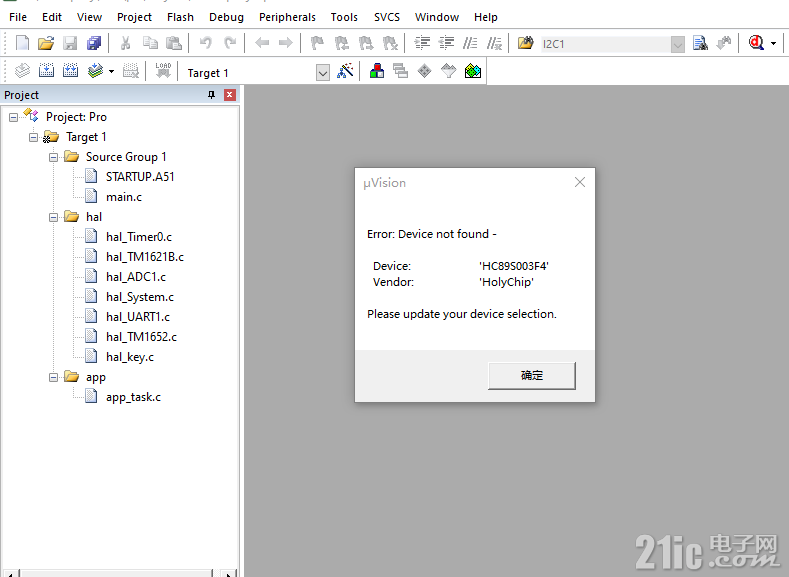Select STARTUP.A51 in project tree

click(x=140, y=177)
